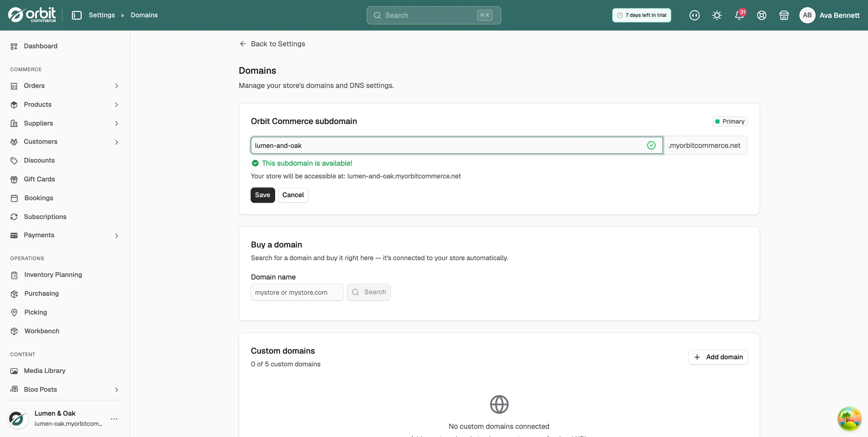Click the 7 days left in trial badge
This screenshot has height=437, width=868.
click(x=642, y=15)
